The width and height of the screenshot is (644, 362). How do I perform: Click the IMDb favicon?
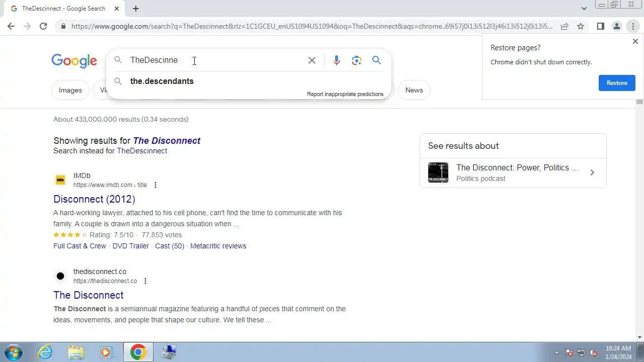(60, 180)
